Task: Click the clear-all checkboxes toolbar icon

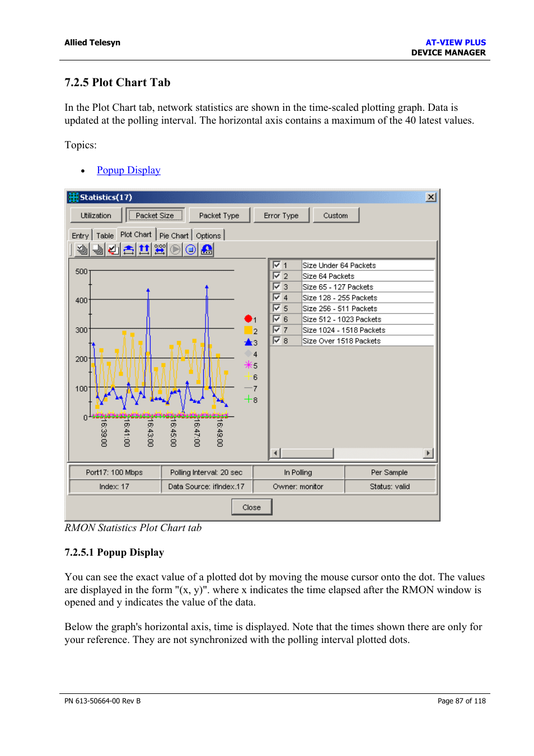Action: click(x=97, y=250)
